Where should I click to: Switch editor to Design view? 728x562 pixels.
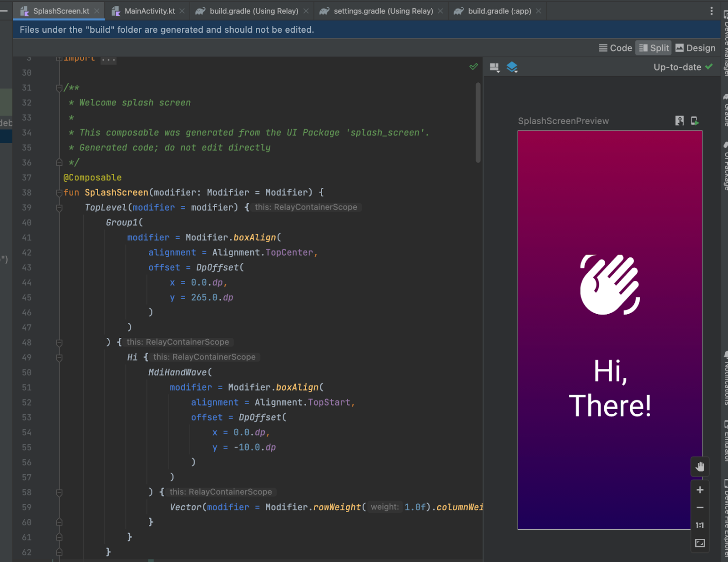(x=696, y=48)
